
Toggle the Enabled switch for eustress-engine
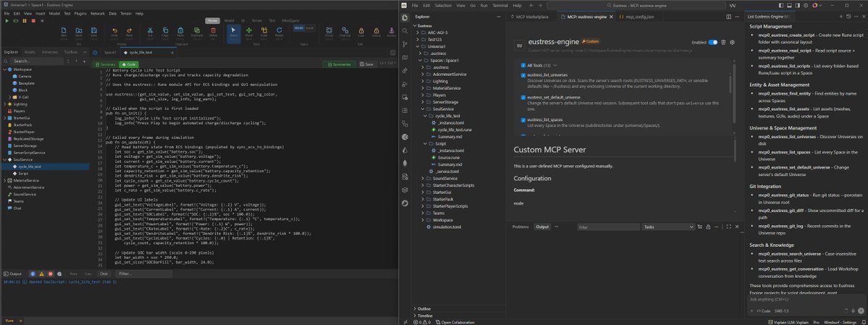coord(713,42)
